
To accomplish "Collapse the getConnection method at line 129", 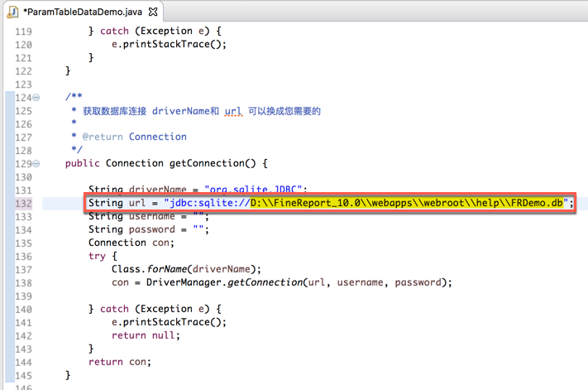I will pos(36,164).
